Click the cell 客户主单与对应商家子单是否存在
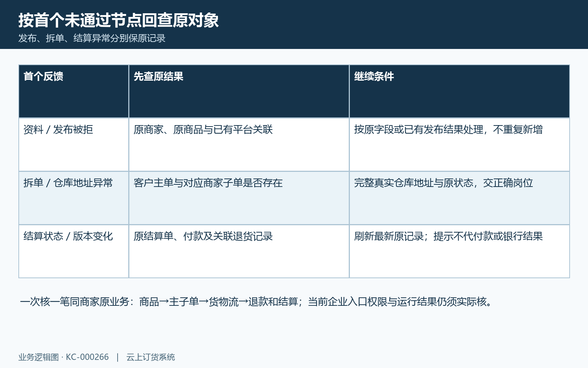The image size is (588, 368). pos(239,198)
